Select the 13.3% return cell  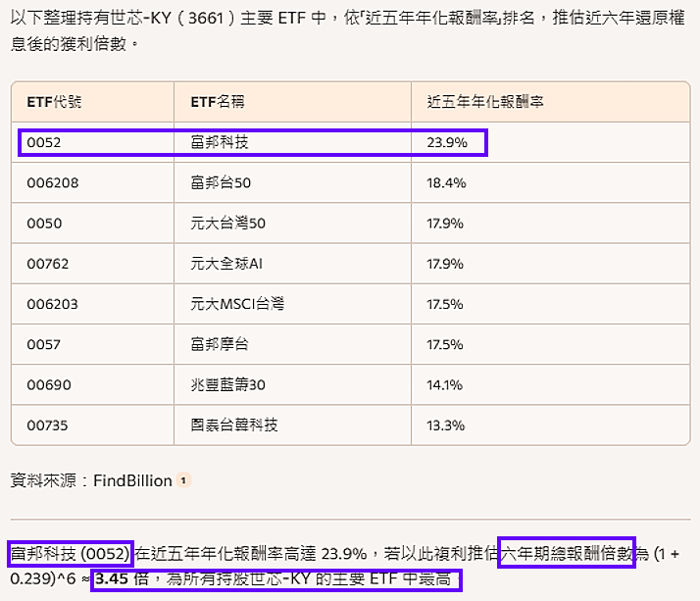pos(550,426)
